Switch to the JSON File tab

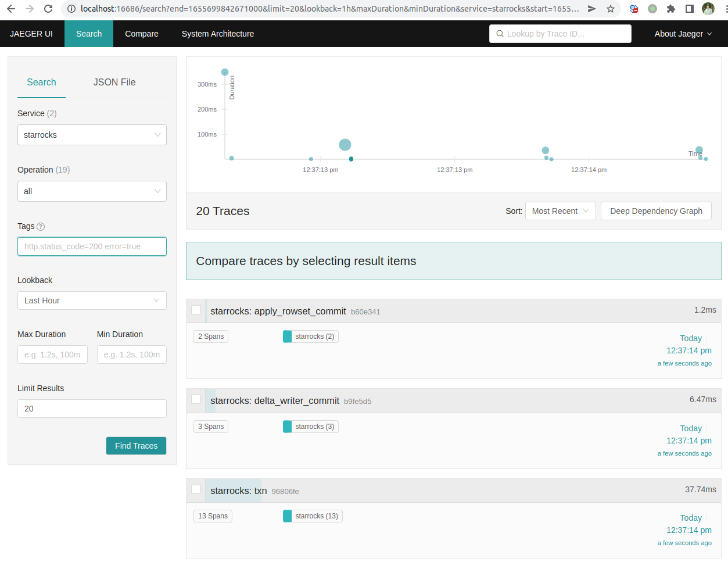tap(114, 83)
